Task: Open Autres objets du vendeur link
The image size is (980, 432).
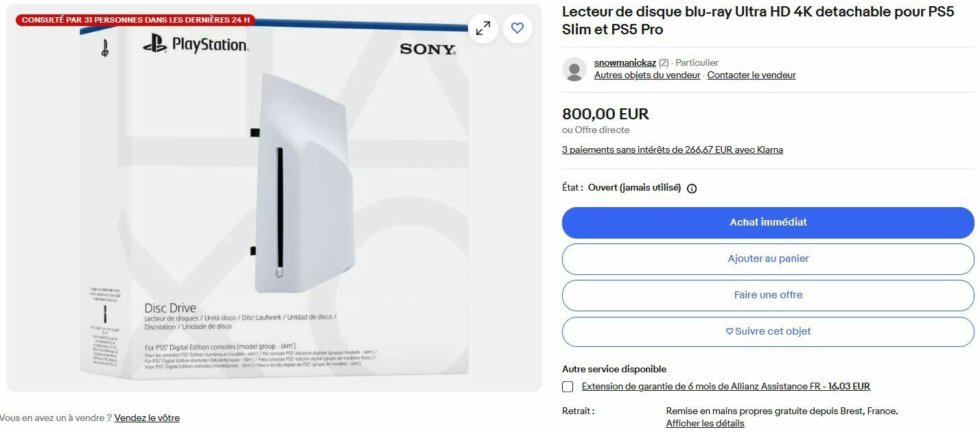Action: (x=647, y=75)
